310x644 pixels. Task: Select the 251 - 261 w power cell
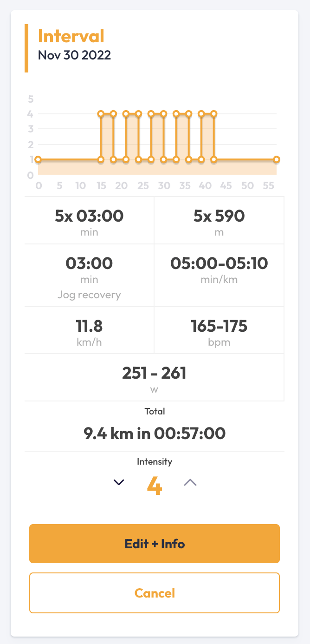pyautogui.click(x=154, y=377)
